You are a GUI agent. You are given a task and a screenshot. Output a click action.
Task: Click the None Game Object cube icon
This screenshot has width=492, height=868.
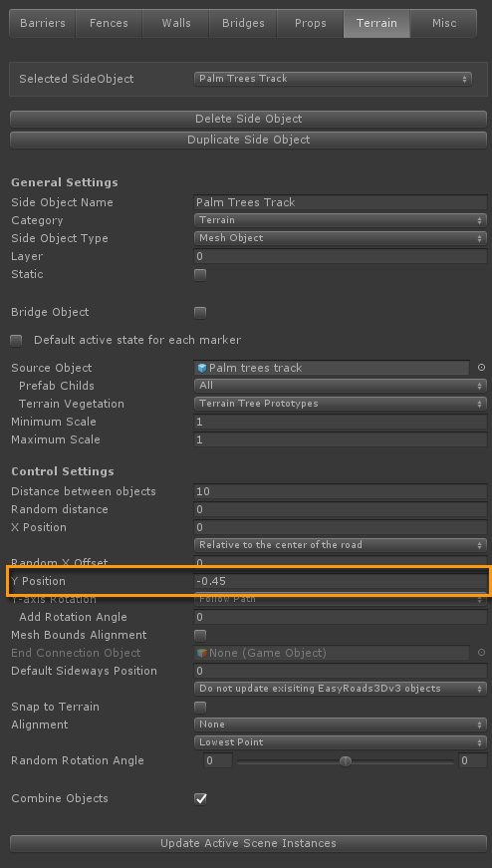pos(202,653)
